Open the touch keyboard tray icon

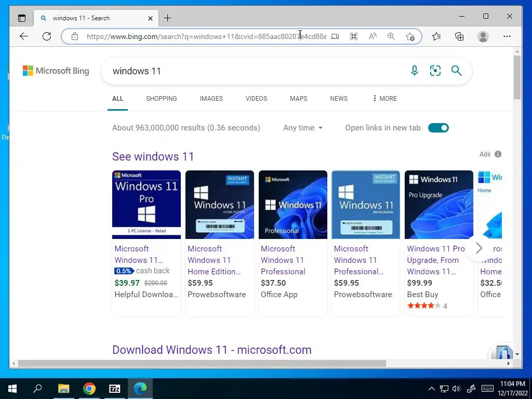pos(487,389)
